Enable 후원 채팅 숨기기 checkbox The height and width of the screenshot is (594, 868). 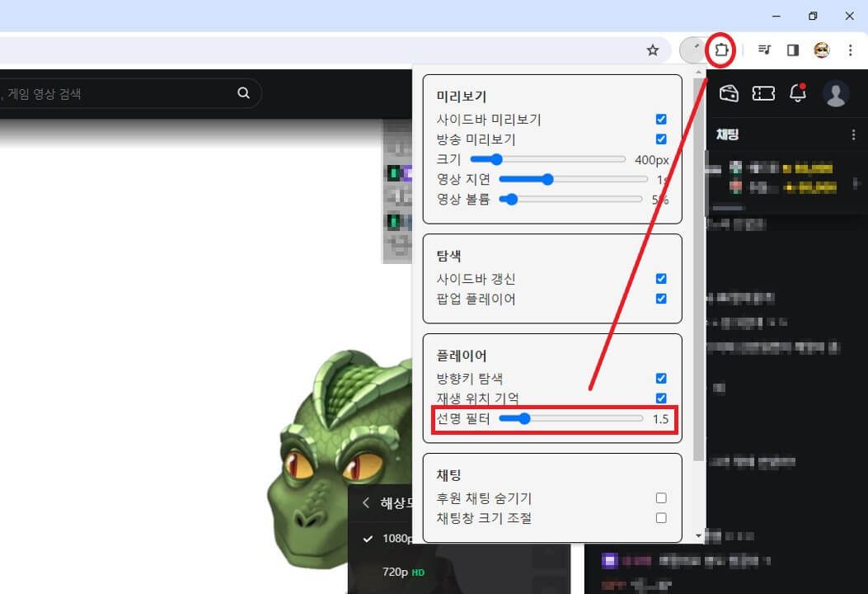(x=661, y=498)
